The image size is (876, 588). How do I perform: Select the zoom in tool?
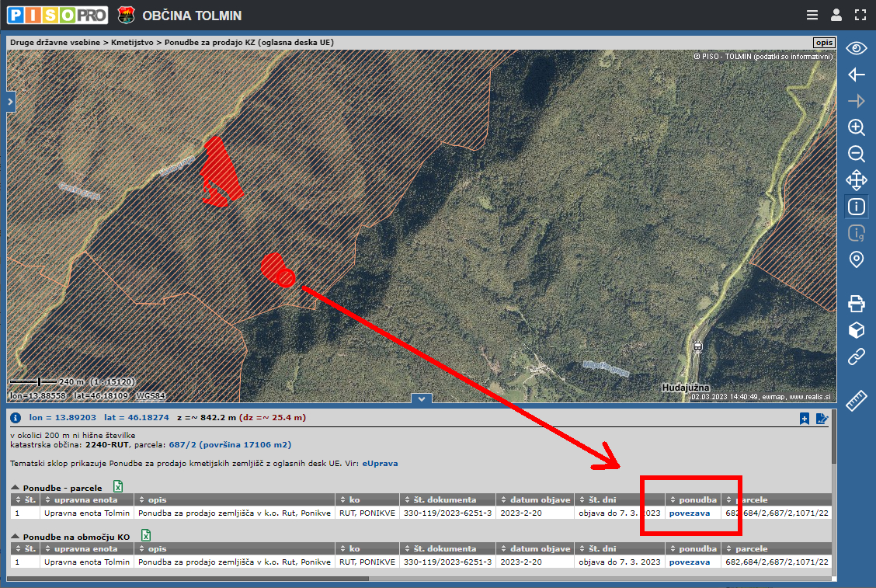tap(856, 127)
